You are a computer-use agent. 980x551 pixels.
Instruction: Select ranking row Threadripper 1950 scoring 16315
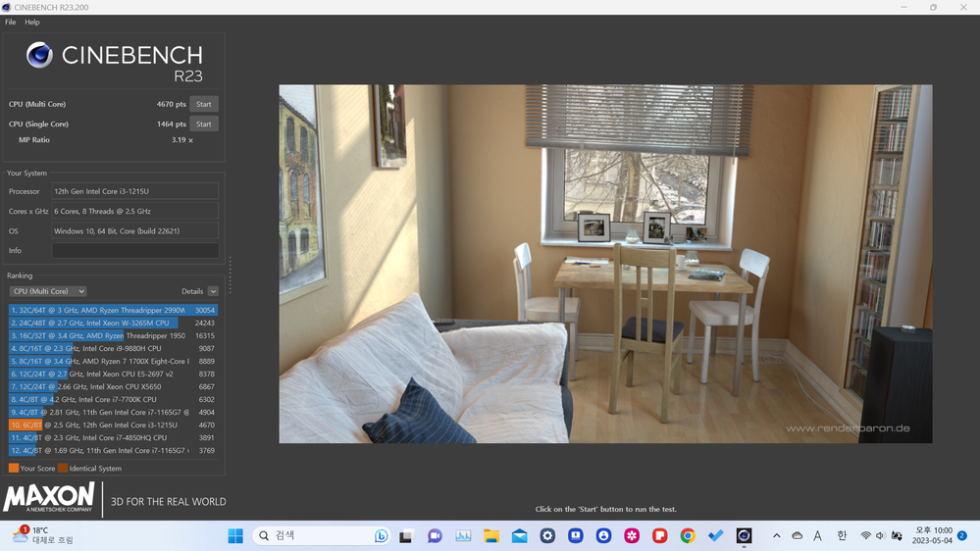pyautogui.click(x=113, y=335)
